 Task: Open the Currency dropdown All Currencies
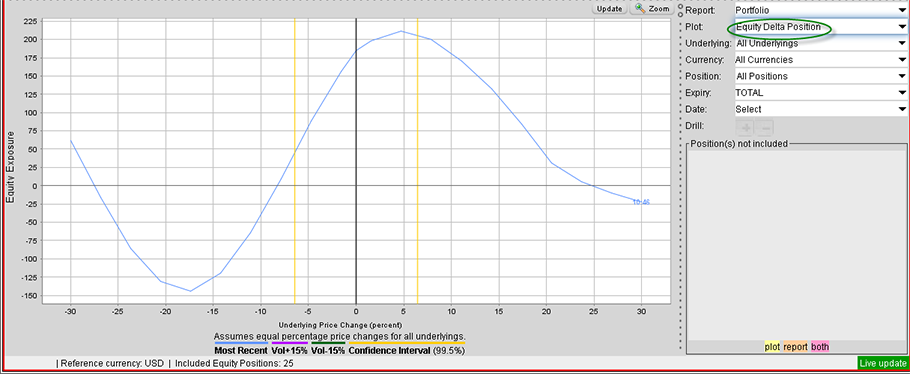point(820,60)
